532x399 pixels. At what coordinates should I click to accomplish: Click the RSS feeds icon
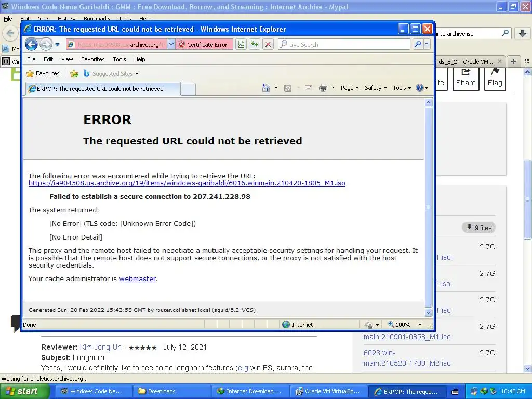tap(288, 88)
